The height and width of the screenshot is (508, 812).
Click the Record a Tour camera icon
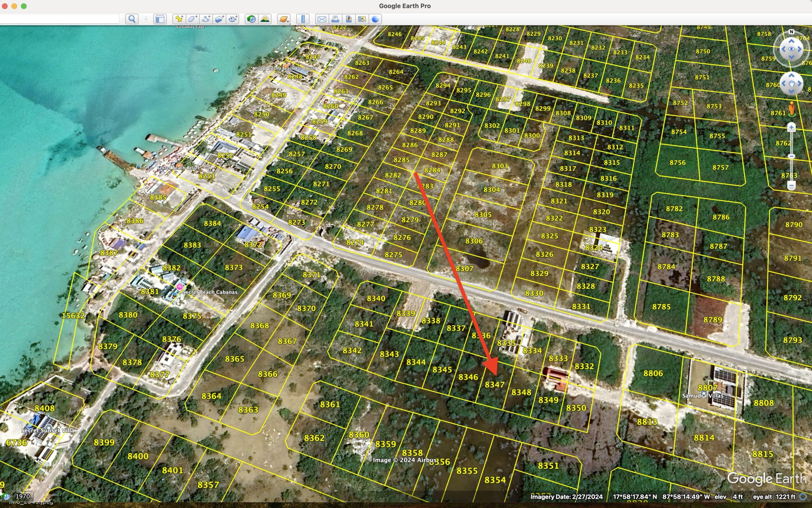233,19
